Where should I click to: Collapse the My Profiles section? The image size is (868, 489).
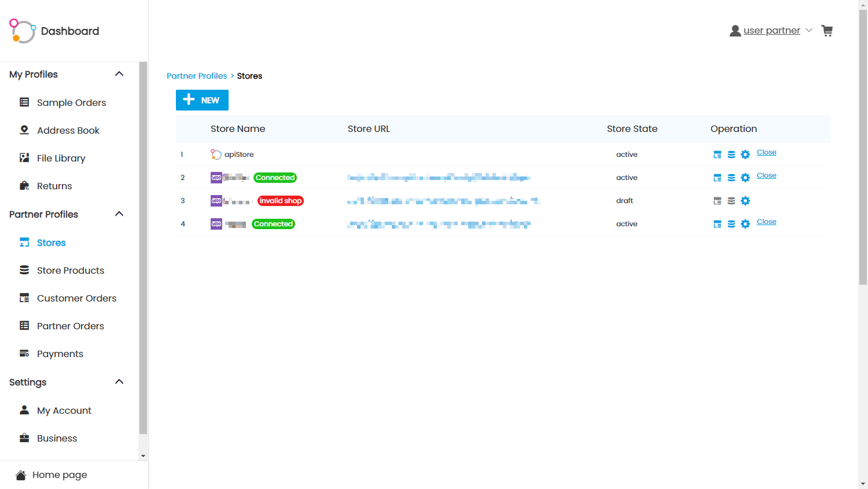(x=119, y=74)
